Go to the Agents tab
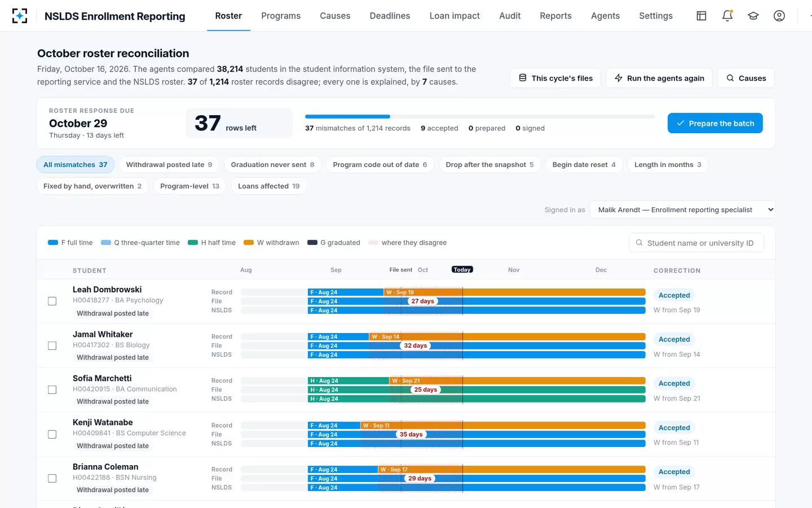 605,16
